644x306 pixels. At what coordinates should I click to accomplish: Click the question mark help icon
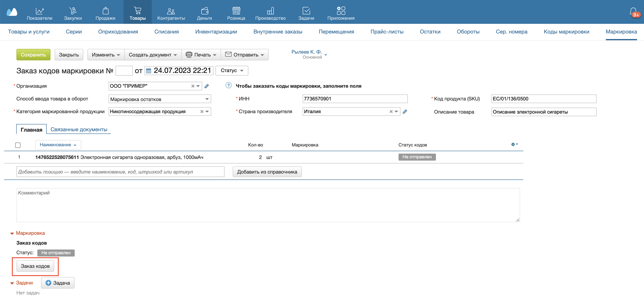click(x=228, y=86)
